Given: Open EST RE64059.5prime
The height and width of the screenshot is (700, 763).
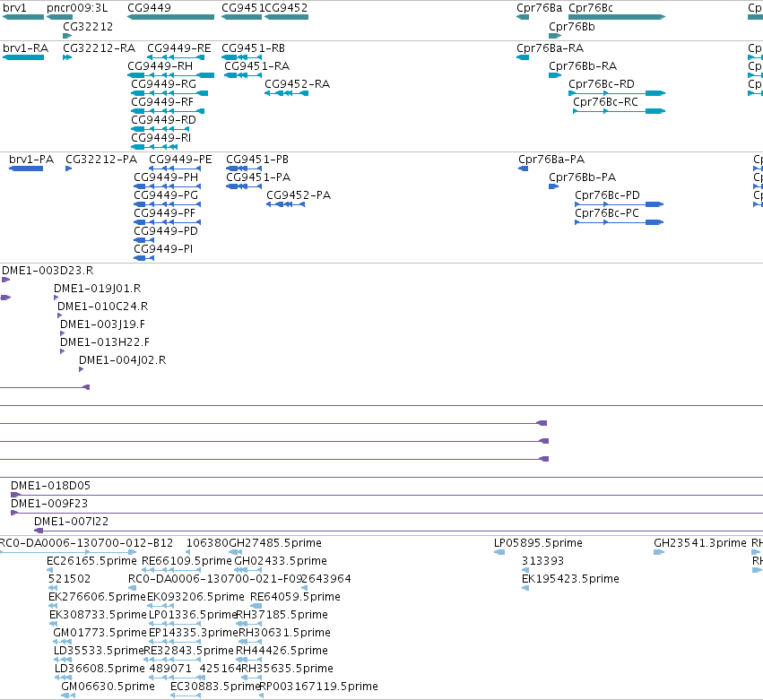Looking at the screenshot, I should pyautogui.click(x=295, y=597).
